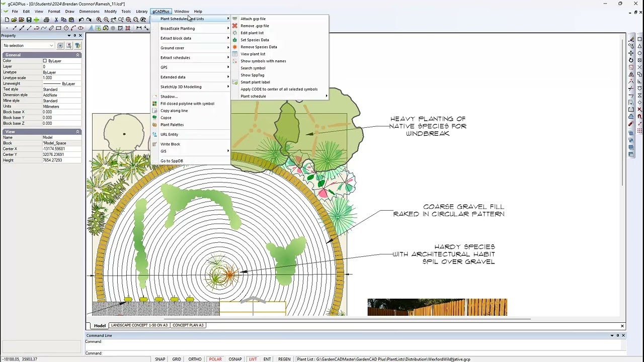Switch to LANDSCAPE CONCEPT 1-50 ON A3 tab
The image size is (644, 362).
click(139, 325)
